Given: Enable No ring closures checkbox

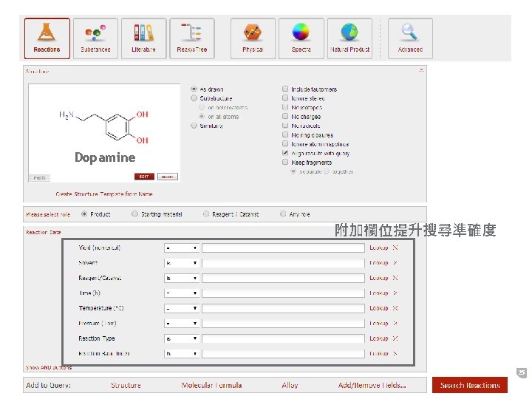Looking at the screenshot, I should [x=285, y=134].
